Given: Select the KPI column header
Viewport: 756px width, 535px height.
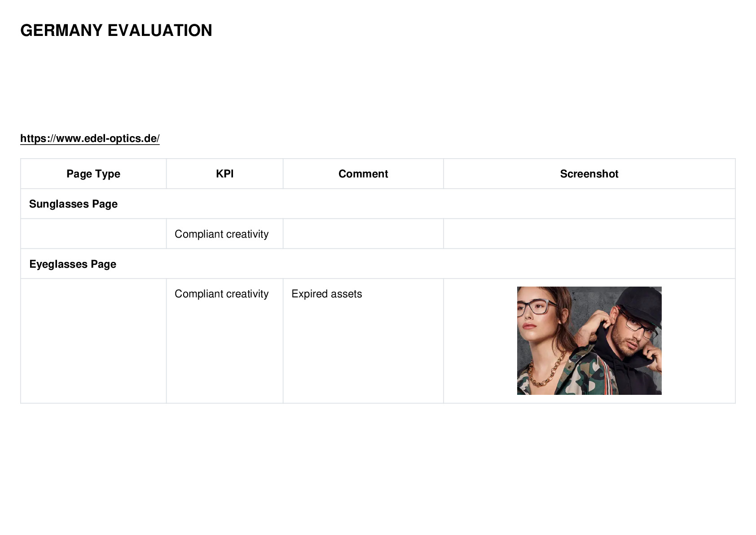Looking at the screenshot, I should coord(224,174).
